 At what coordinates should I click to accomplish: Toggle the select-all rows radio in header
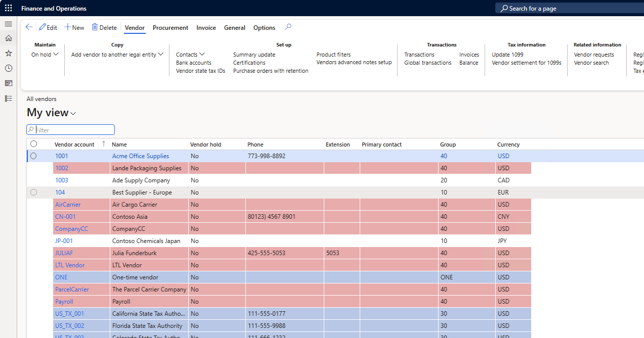[33, 144]
